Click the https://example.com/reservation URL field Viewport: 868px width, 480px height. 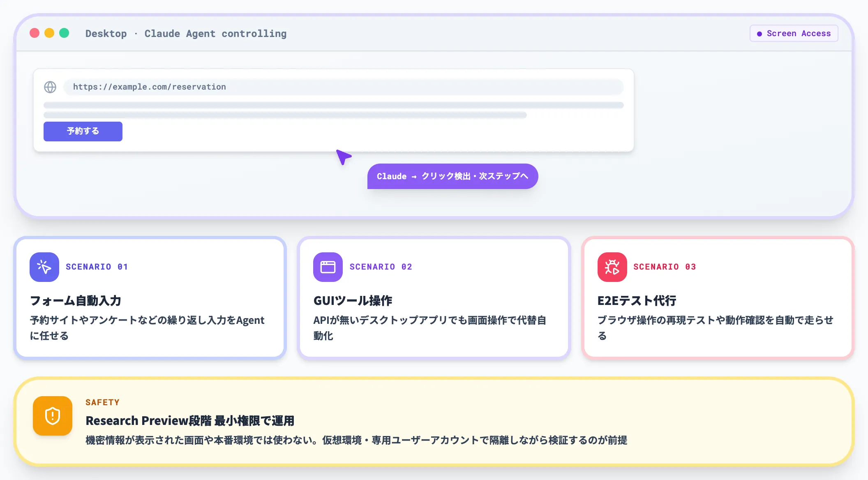pyautogui.click(x=344, y=87)
